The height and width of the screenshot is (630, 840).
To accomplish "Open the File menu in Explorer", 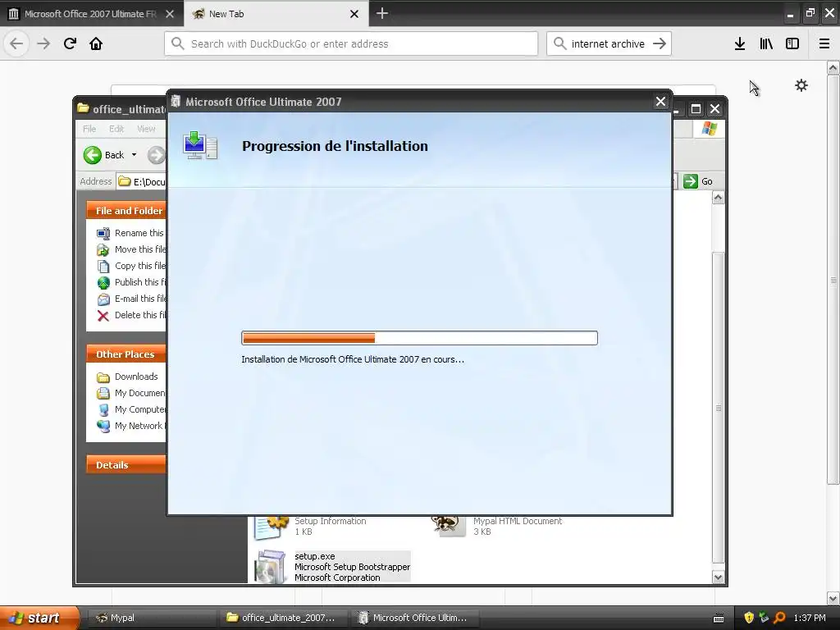I will coord(89,129).
